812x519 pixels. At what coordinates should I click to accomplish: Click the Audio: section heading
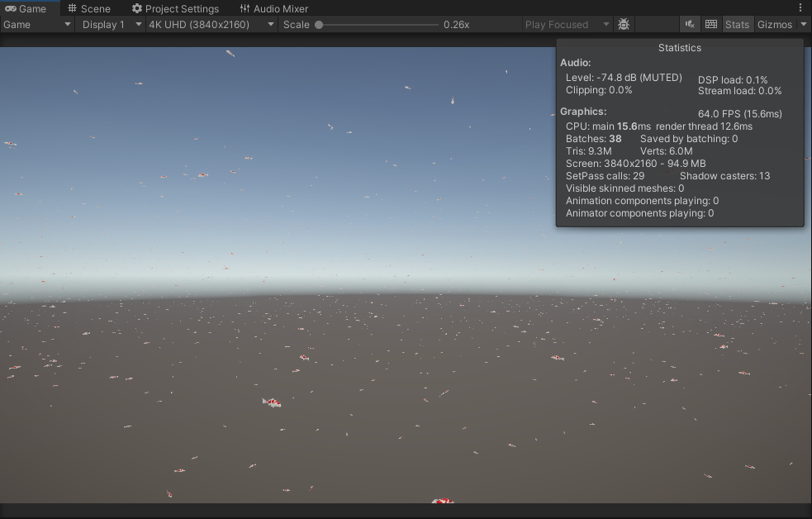(x=576, y=63)
